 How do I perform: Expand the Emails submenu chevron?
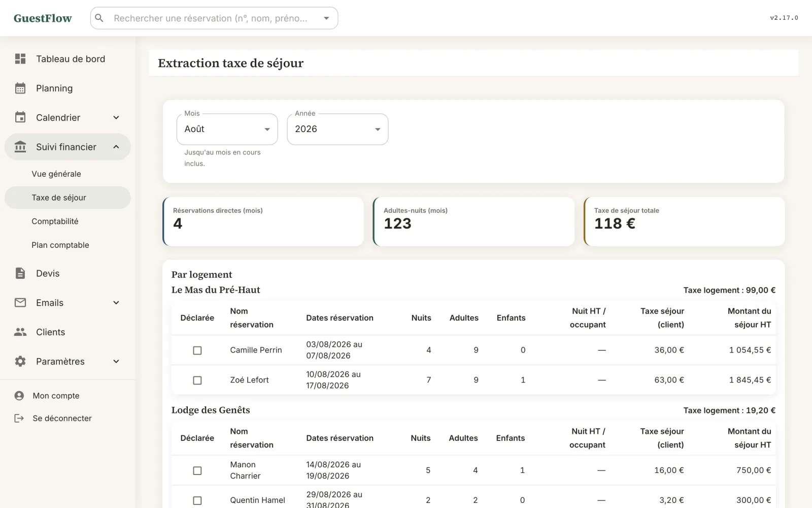pos(116,303)
